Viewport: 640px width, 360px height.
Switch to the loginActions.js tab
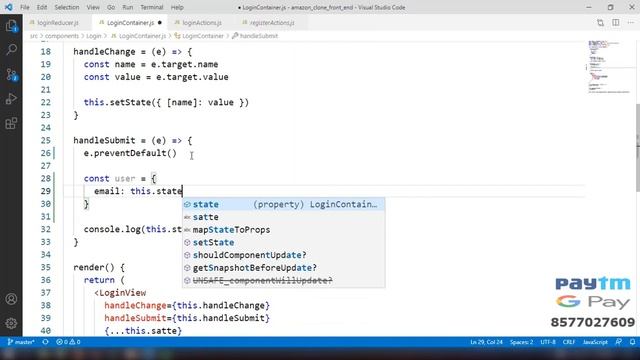tap(201, 23)
